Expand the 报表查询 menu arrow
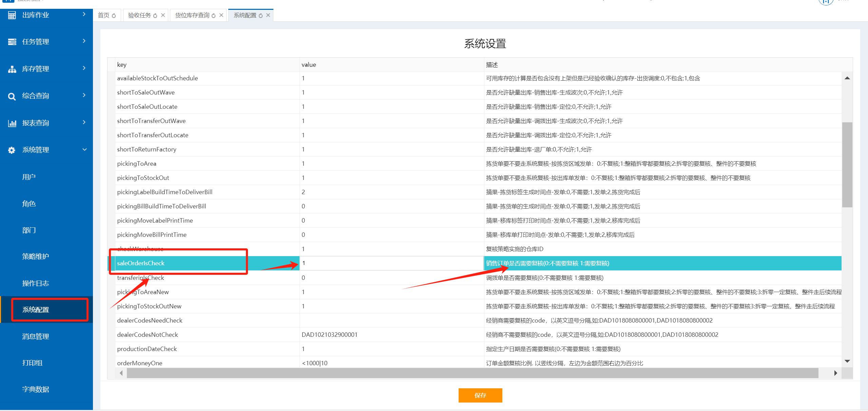 [x=84, y=122]
